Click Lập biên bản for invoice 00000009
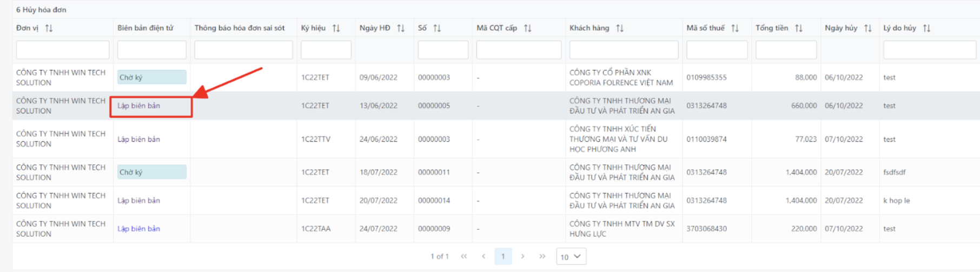Viewport: 980px width, 272px height. click(x=139, y=229)
